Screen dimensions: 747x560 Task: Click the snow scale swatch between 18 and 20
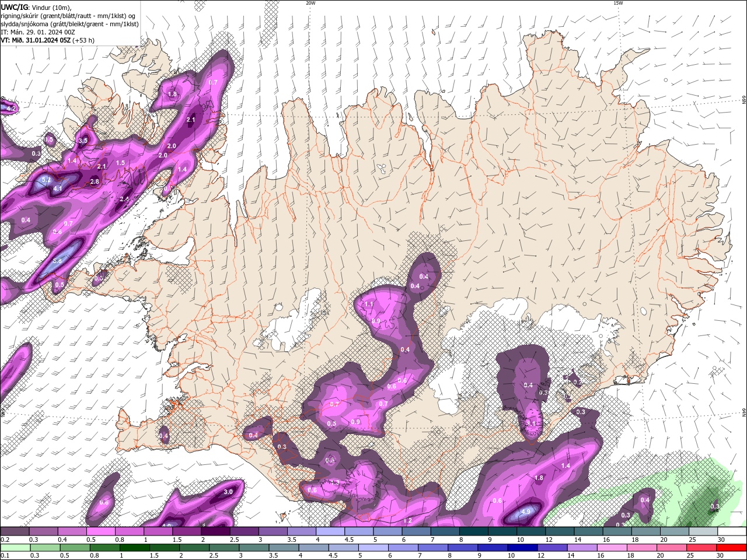tap(647, 531)
